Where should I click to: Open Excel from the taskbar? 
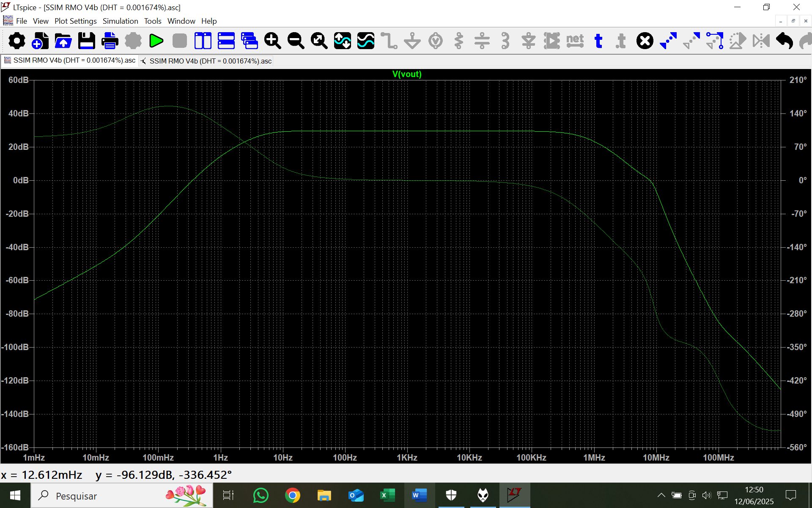click(x=387, y=495)
